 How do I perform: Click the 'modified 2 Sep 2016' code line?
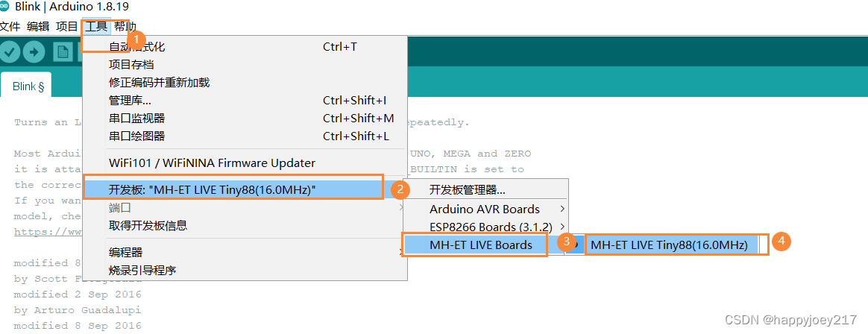[78, 294]
